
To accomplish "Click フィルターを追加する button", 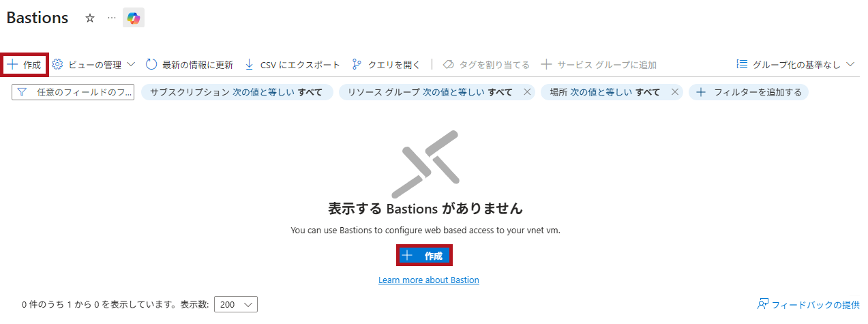I will coord(749,92).
